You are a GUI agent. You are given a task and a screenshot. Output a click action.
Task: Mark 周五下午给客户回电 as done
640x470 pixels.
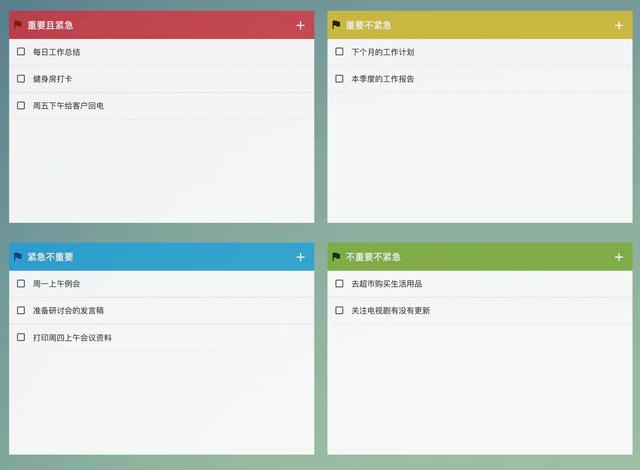[x=21, y=105]
